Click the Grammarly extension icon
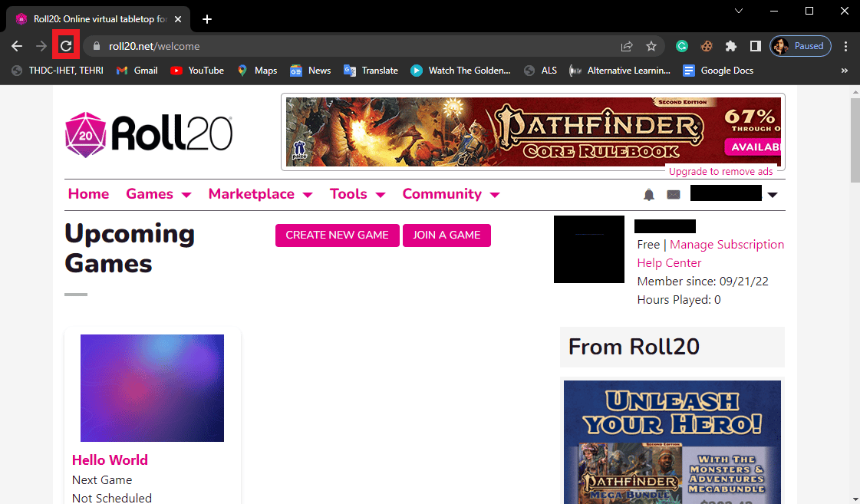The image size is (860, 504). tap(682, 46)
